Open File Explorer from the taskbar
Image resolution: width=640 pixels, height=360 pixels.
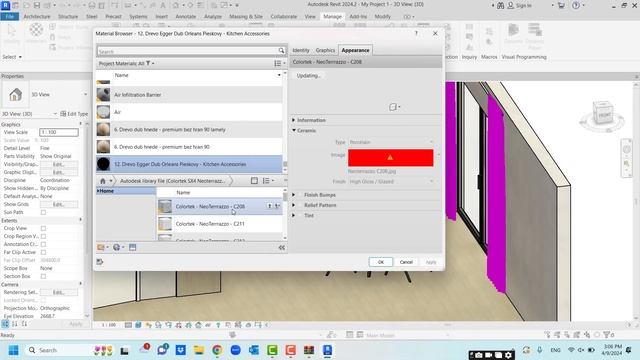pos(199,350)
